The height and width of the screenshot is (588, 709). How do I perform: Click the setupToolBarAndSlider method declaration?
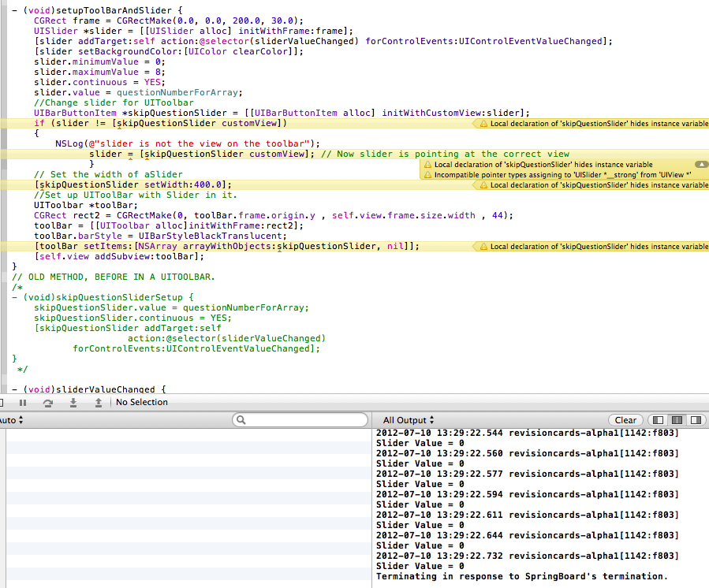pyautogui.click(x=97, y=10)
